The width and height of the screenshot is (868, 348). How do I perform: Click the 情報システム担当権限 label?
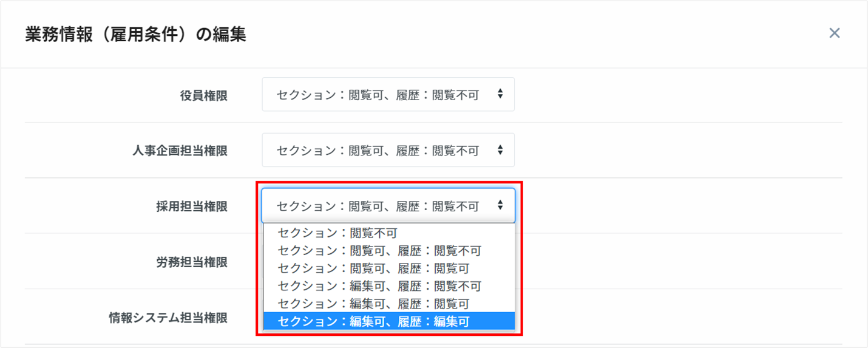168,318
